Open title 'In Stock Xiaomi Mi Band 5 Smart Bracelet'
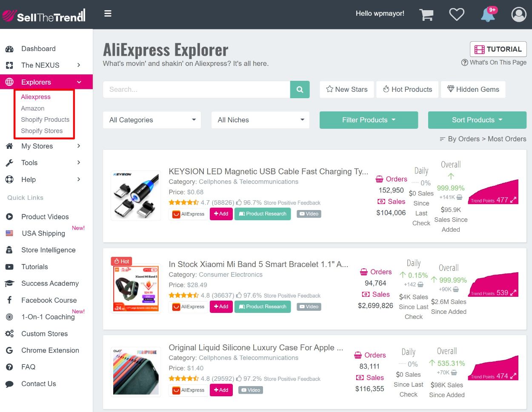 258,264
